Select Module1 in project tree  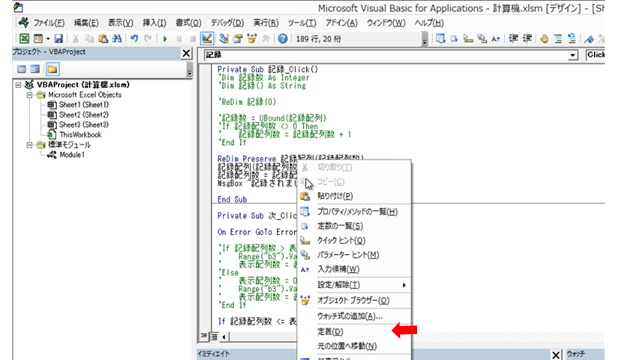[x=72, y=155]
